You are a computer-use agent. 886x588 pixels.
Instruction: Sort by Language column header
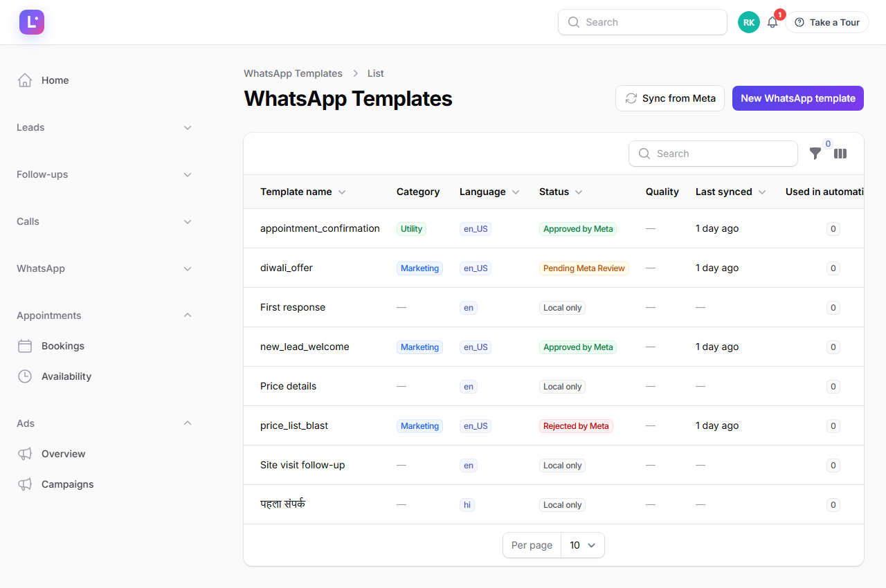point(489,192)
